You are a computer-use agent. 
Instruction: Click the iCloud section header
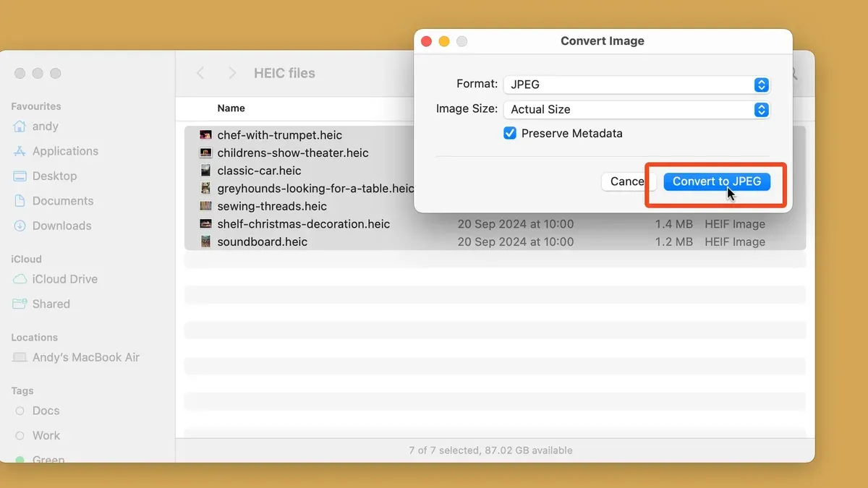click(26, 259)
